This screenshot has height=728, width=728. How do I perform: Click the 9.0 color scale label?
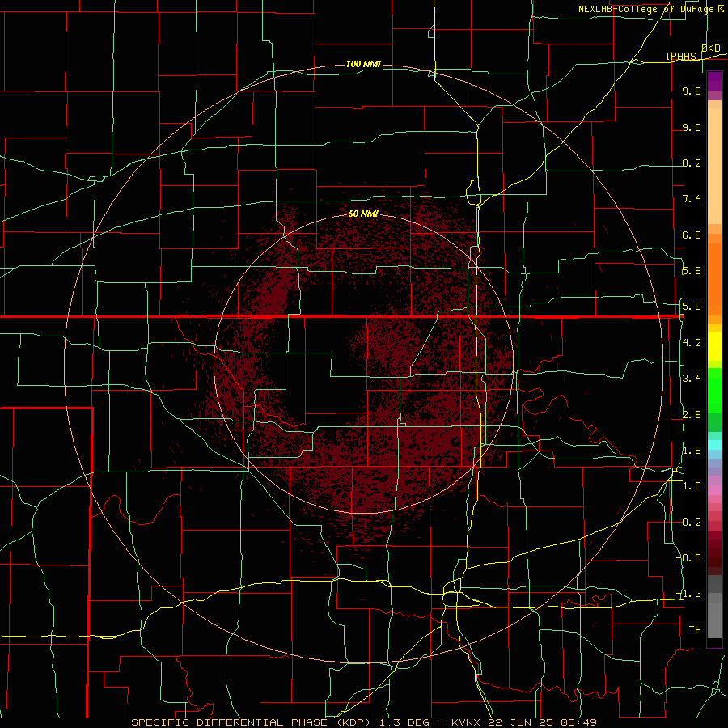pos(692,127)
